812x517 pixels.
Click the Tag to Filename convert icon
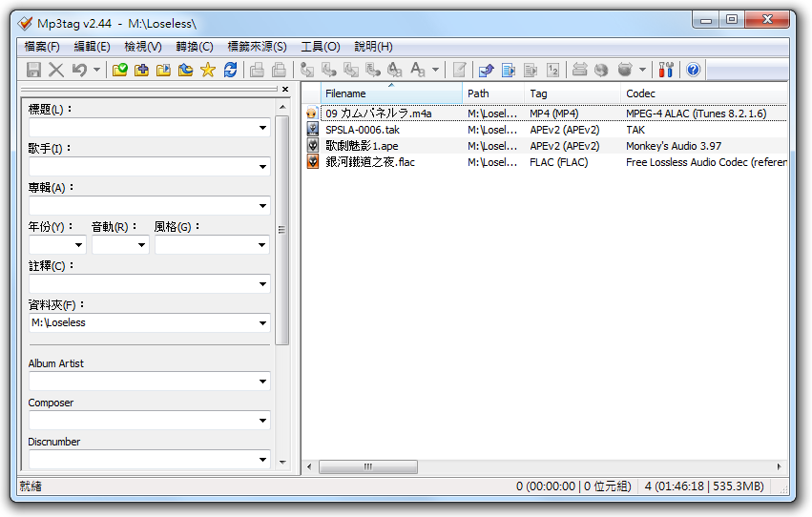click(x=307, y=70)
